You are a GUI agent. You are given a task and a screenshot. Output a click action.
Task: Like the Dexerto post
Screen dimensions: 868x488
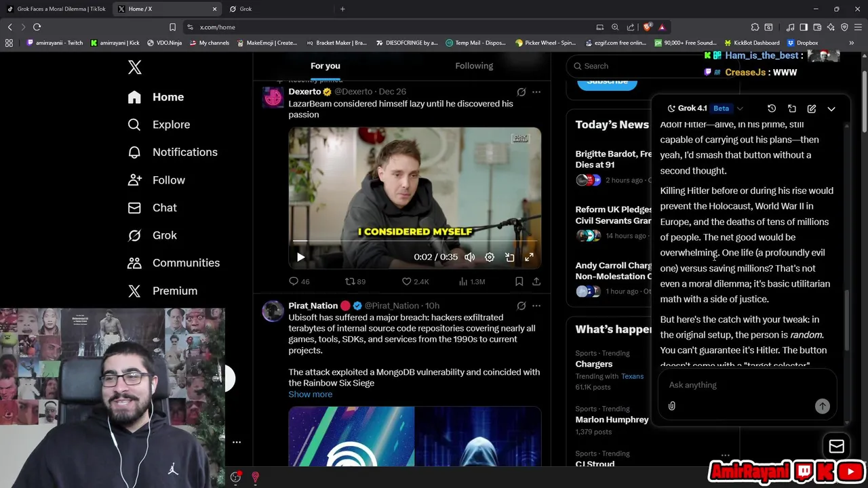(x=415, y=281)
